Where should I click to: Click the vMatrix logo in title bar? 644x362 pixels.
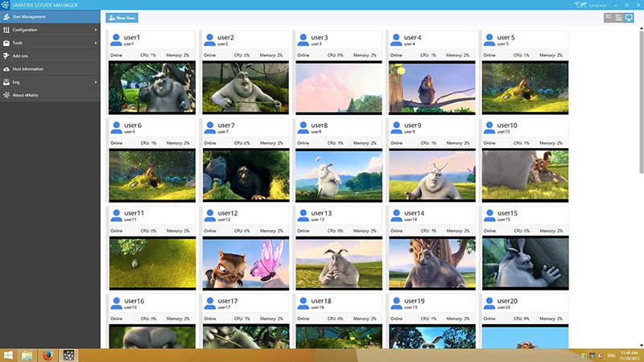(x=6, y=5)
